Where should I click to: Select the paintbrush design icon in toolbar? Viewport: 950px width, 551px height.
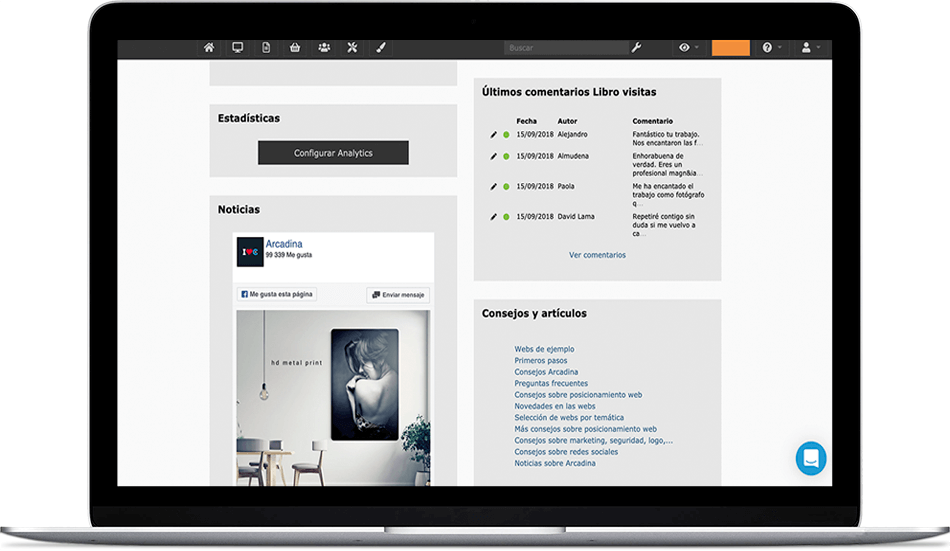point(380,47)
